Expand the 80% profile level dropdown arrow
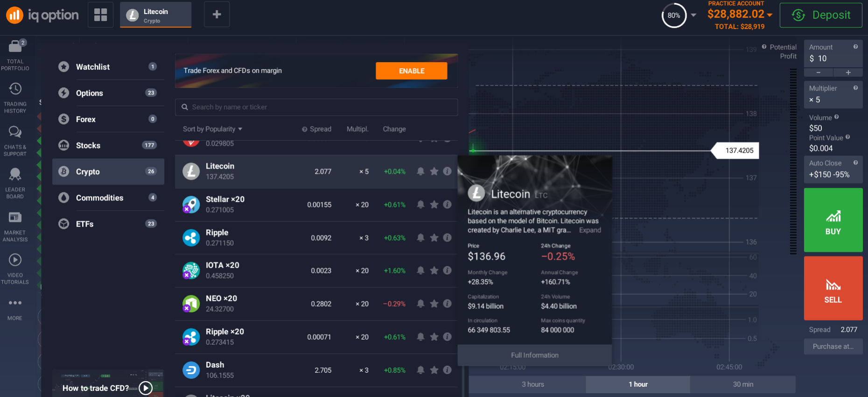 pyautogui.click(x=693, y=15)
